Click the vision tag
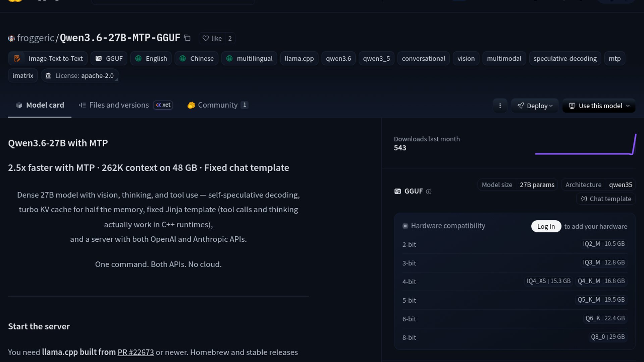 click(x=466, y=58)
